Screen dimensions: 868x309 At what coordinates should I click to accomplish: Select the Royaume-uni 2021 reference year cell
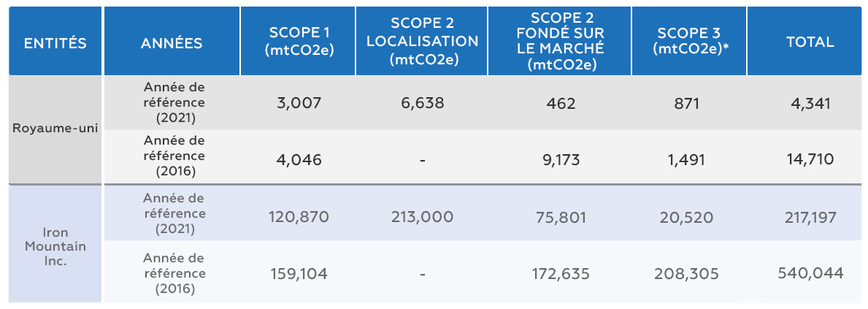[x=174, y=103]
